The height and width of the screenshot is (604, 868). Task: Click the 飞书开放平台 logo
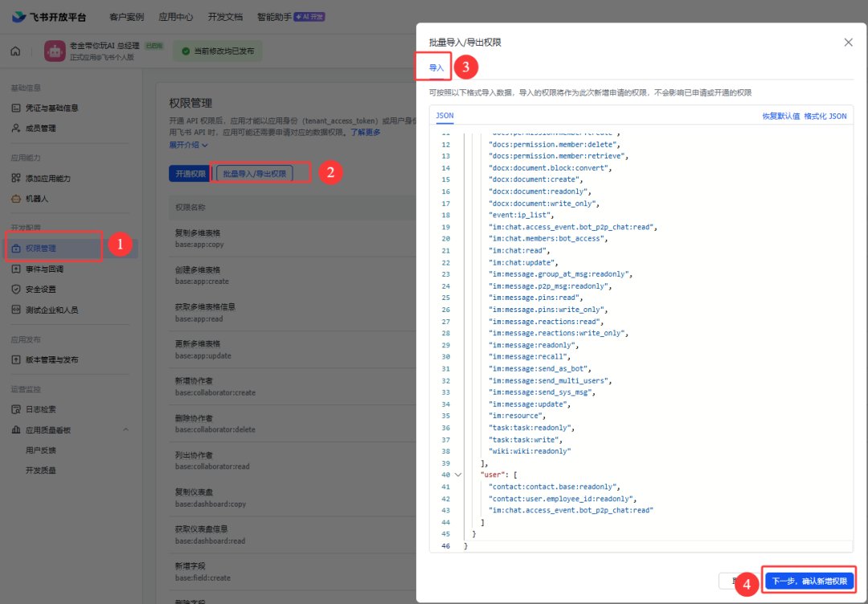(48, 17)
